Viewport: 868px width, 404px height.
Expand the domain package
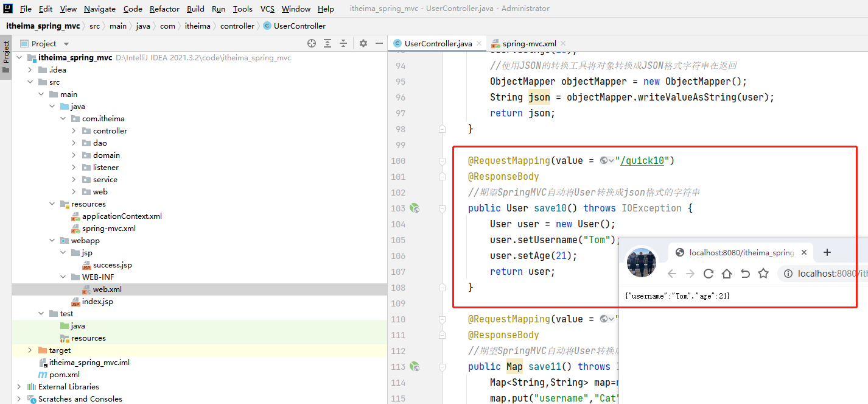[x=74, y=155]
